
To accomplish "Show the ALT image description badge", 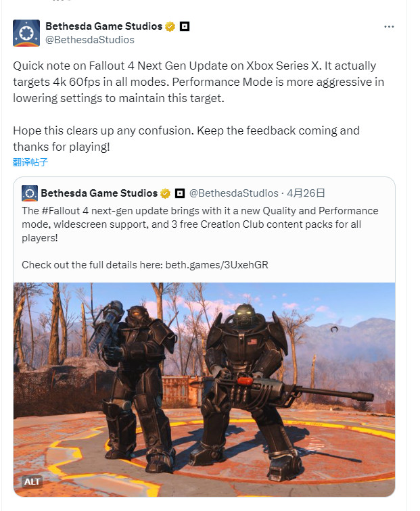I will click(32, 481).
